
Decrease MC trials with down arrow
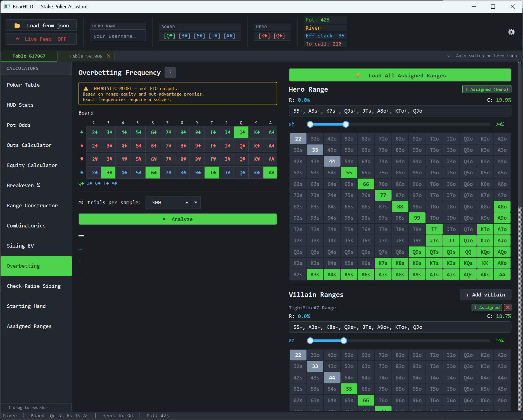[196, 202]
